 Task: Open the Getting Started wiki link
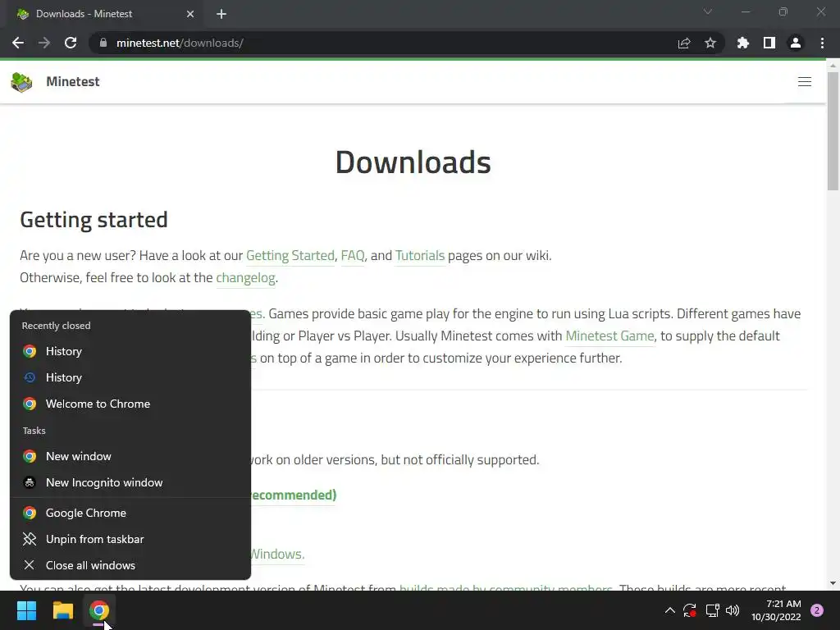pos(290,256)
